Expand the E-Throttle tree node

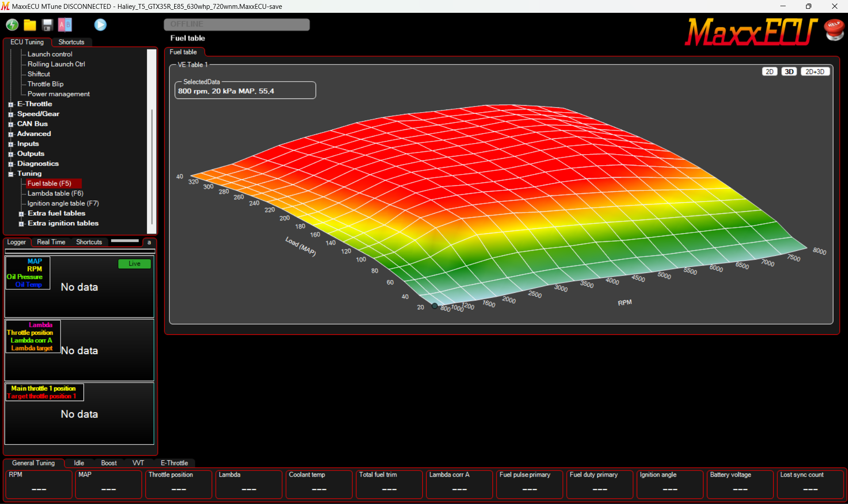(11, 105)
